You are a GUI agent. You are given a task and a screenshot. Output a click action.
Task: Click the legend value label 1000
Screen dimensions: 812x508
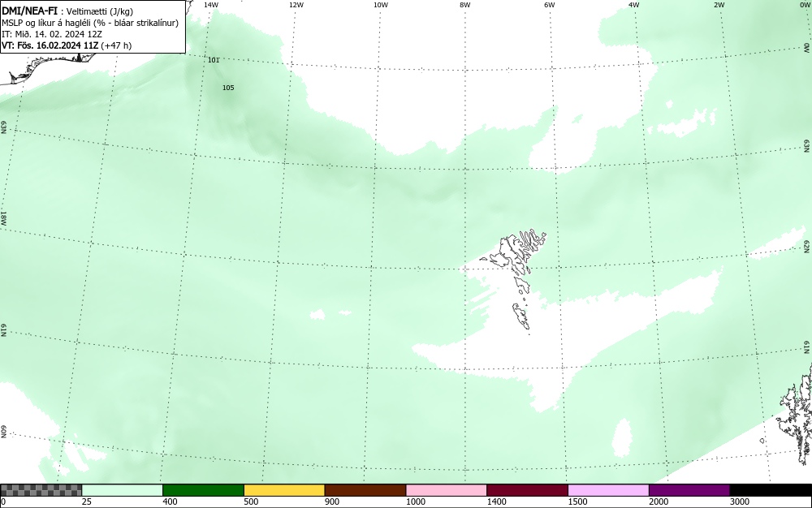[x=415, y=502]
